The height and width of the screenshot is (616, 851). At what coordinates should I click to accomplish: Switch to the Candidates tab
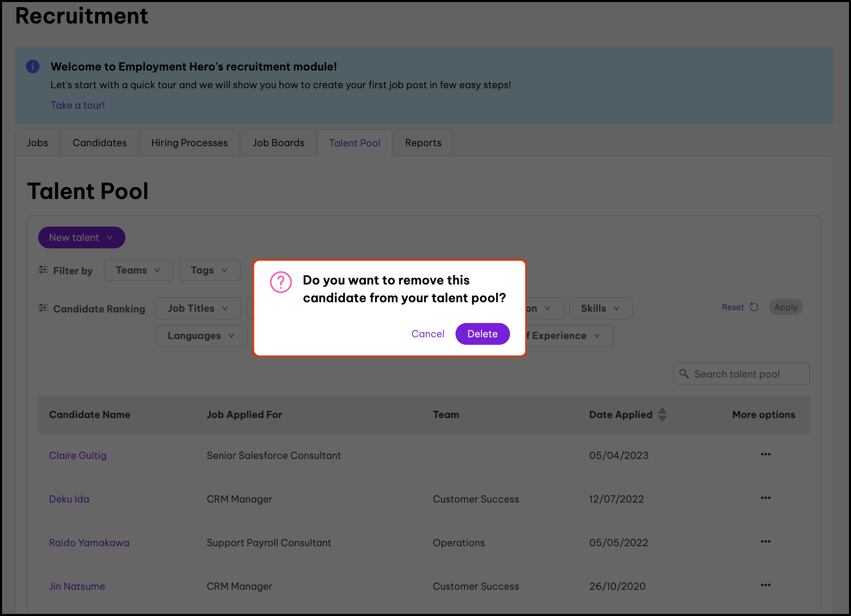click(100, 143)
